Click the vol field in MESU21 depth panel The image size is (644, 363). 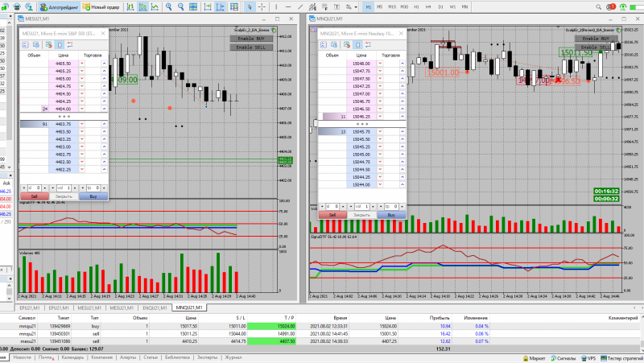[63, 188]
